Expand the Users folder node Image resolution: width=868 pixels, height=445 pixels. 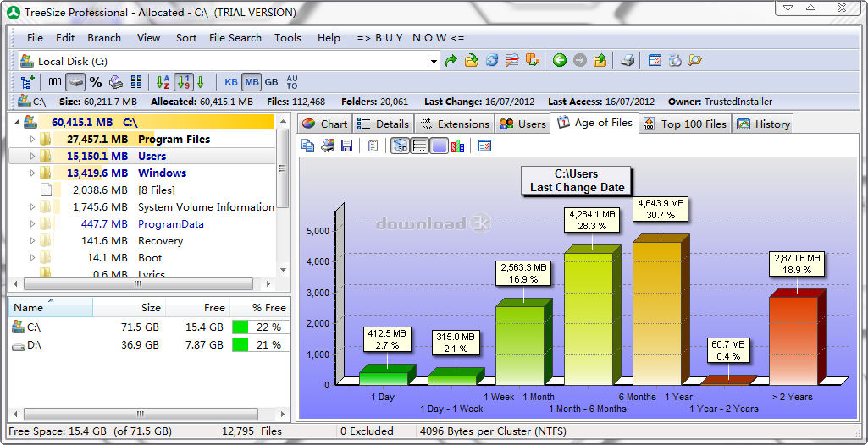32,156
